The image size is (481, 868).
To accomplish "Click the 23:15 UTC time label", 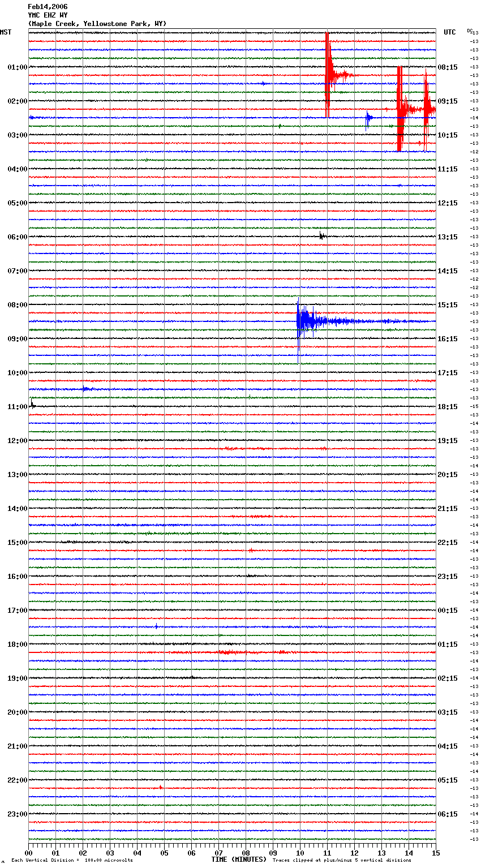I will click(x=448, y=577).
